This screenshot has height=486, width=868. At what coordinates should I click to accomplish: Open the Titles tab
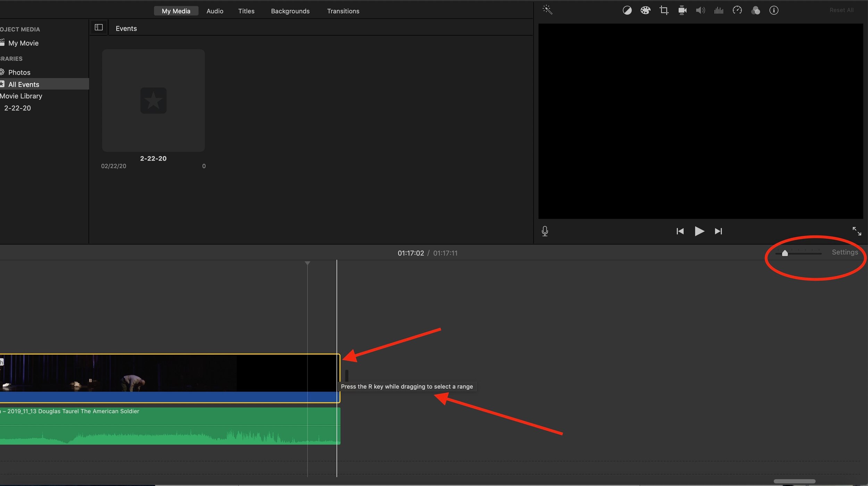click(246, 11)
